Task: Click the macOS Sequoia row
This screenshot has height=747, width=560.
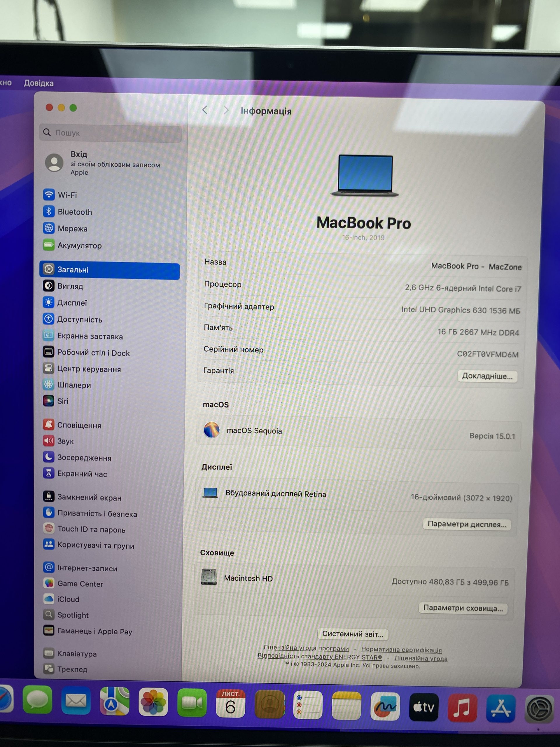Action: pos(359,433)
